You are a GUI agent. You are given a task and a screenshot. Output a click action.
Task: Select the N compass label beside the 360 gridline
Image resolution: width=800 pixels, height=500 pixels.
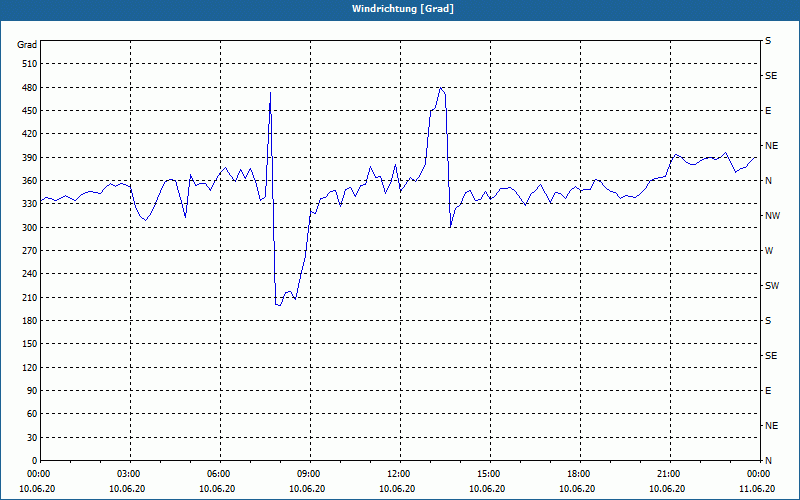(x=768, y=181)
